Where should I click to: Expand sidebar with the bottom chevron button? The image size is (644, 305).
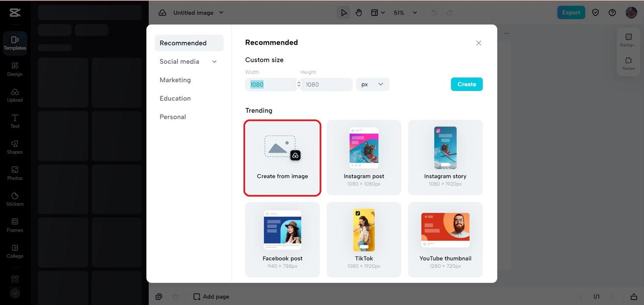(x=15, y=293)
